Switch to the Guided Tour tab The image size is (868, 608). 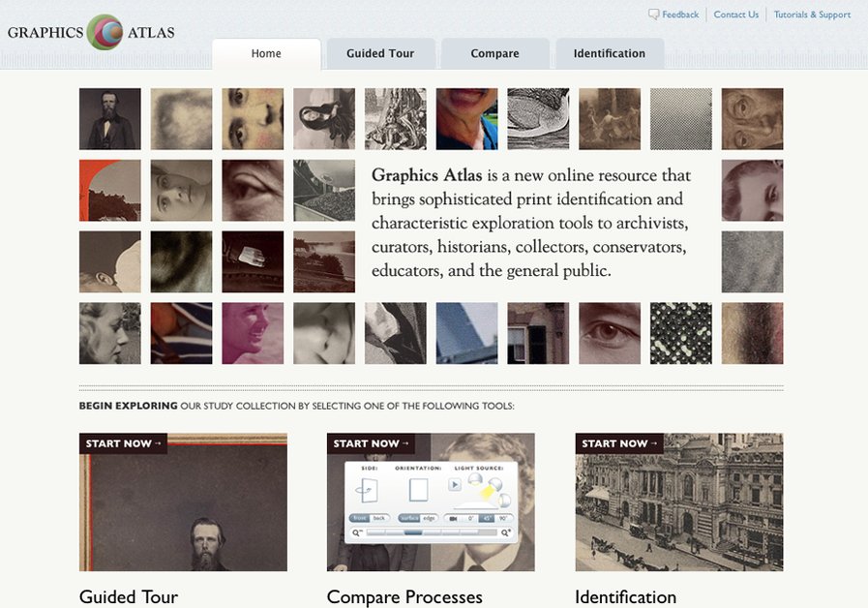[x=380, y=53]
